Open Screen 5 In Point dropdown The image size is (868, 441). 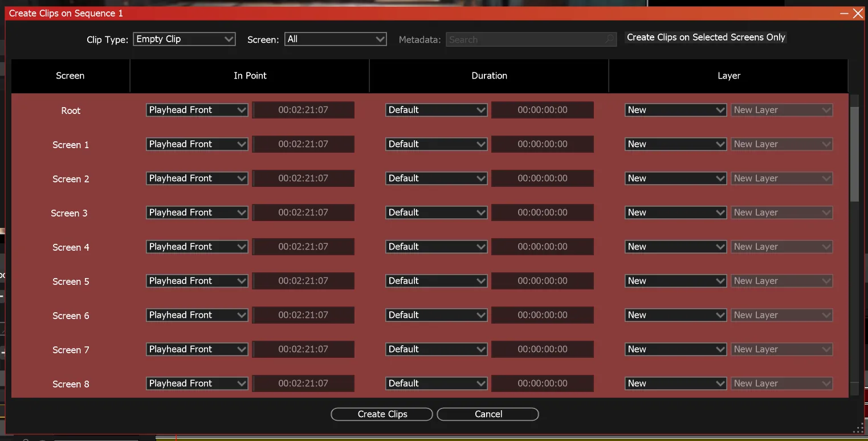click(x=197, y=281)
